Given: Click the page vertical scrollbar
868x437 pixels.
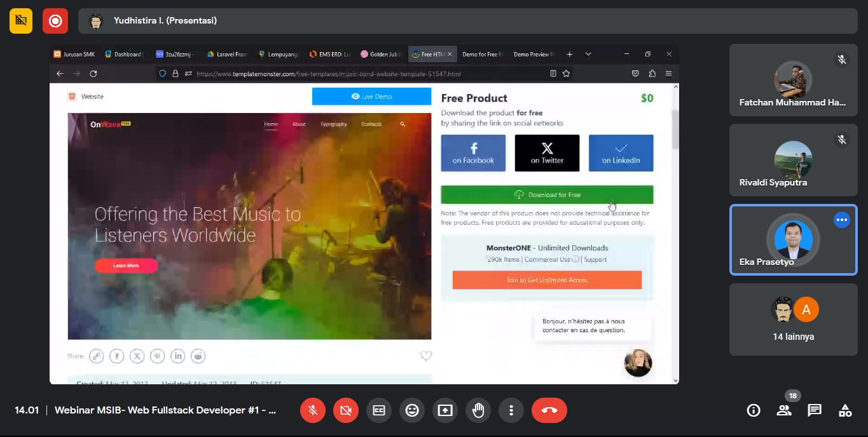Looking at the screenshot, I should 675,129.
